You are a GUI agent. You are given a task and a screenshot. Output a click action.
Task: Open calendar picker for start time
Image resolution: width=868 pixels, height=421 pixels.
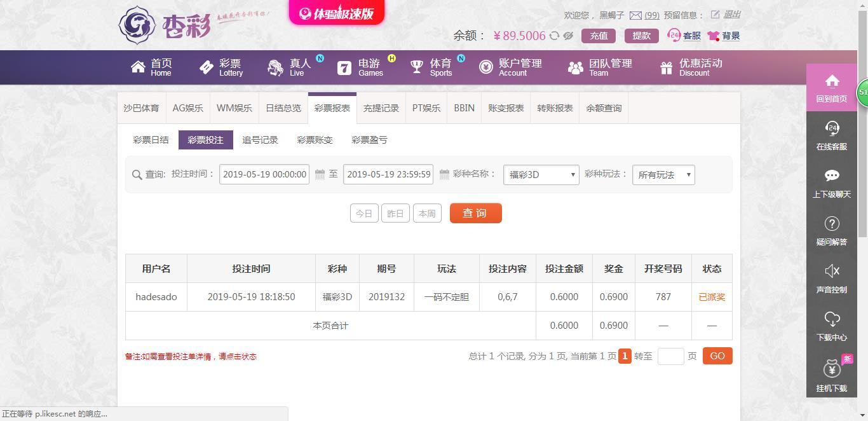tap(320, 174)
